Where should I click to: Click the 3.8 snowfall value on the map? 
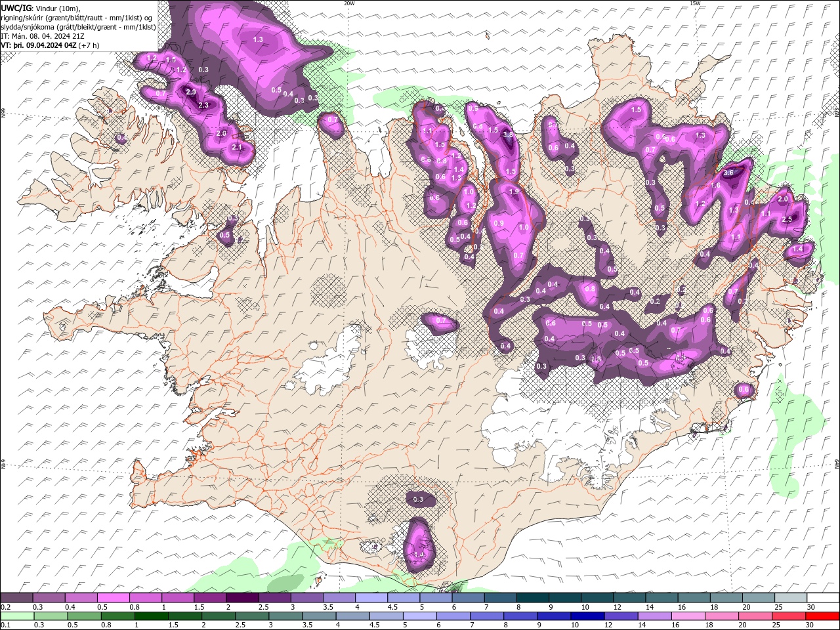(507, 135)
